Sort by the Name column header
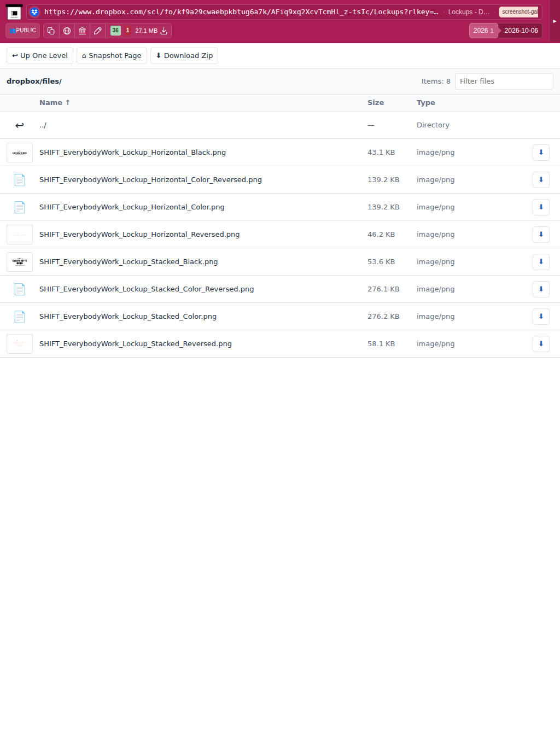This screenshot has width=560, height=747. tap(55, 103)
